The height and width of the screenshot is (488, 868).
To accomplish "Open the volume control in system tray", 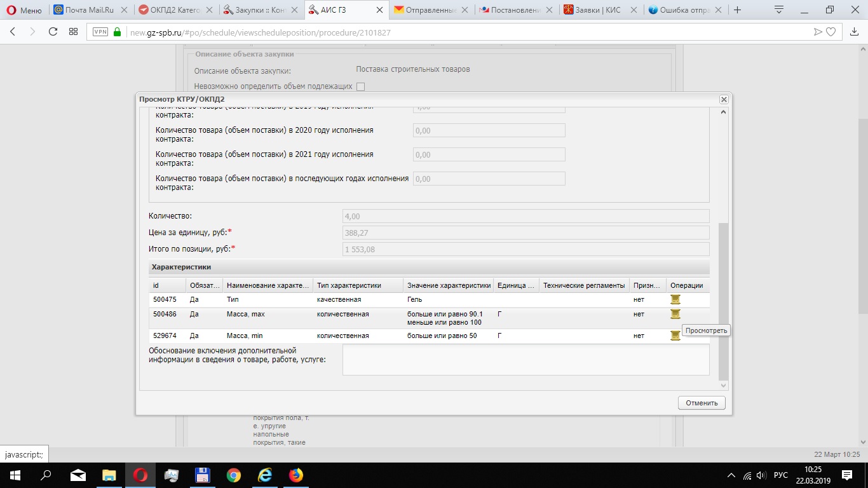I will [761, 475].
